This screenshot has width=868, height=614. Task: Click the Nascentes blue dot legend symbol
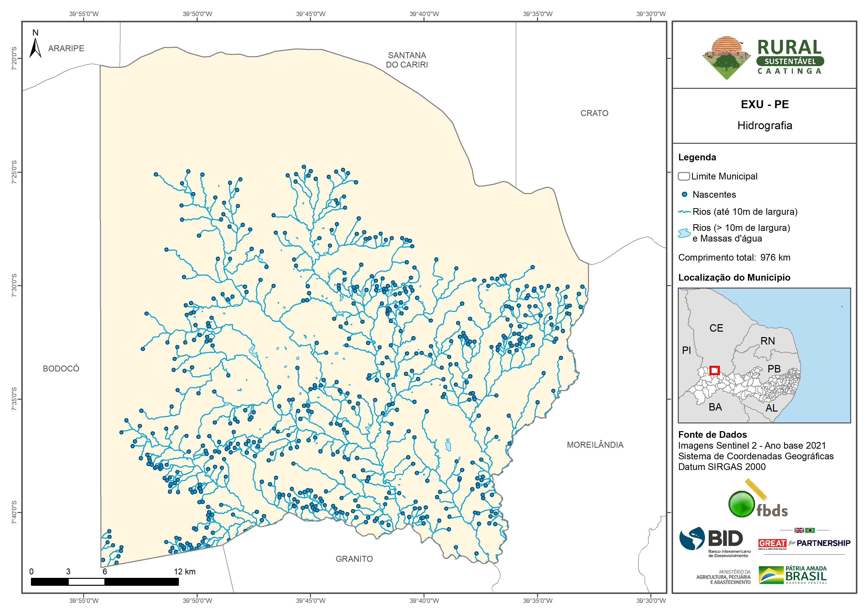pos(684,195)
